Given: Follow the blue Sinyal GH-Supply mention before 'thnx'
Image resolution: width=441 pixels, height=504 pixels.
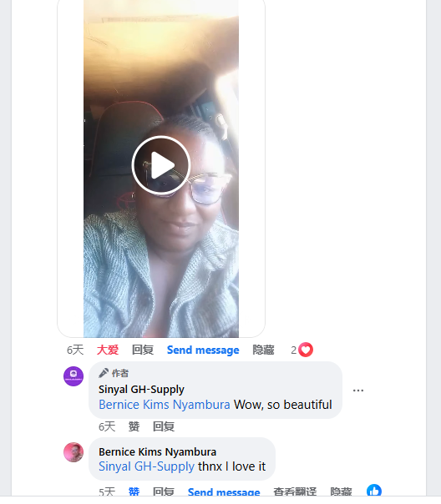Looking at the screenshot, I should tap(146, 466).
